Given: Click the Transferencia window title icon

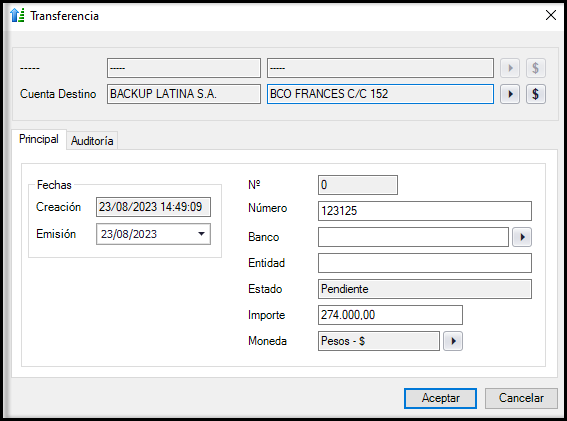Looking at the screenshot, I should pyautogui.click(x=17, y=16).
